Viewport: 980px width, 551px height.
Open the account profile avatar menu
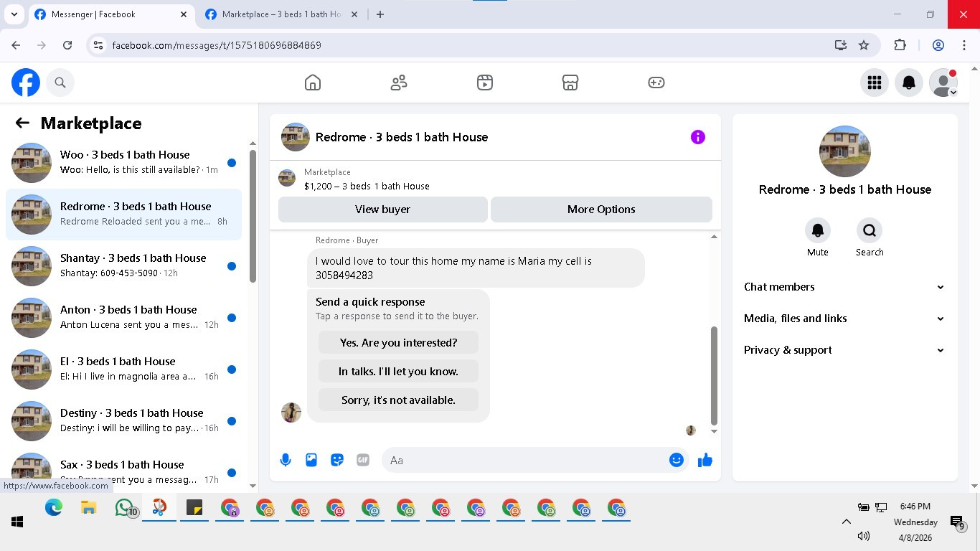click(x=943, y=83)
